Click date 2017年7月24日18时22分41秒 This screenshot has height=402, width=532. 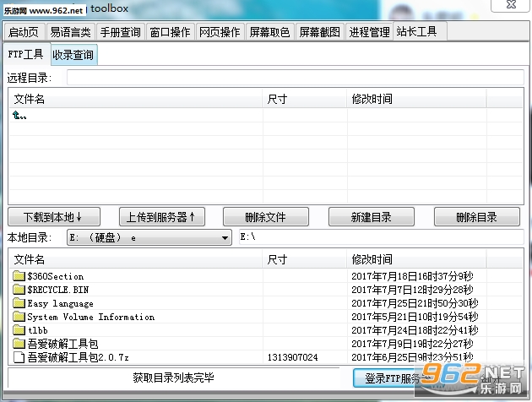point(415,330)
